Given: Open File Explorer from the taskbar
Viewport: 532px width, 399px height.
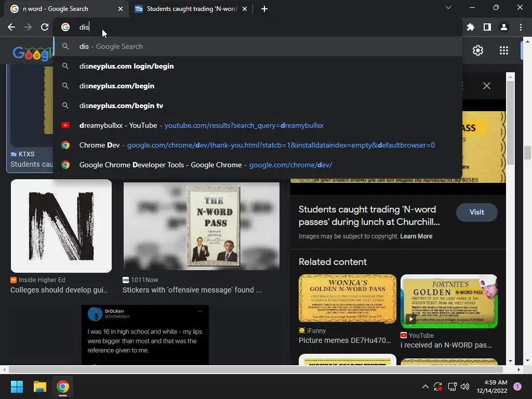Looking at the screenshot, I should point(39,387).
